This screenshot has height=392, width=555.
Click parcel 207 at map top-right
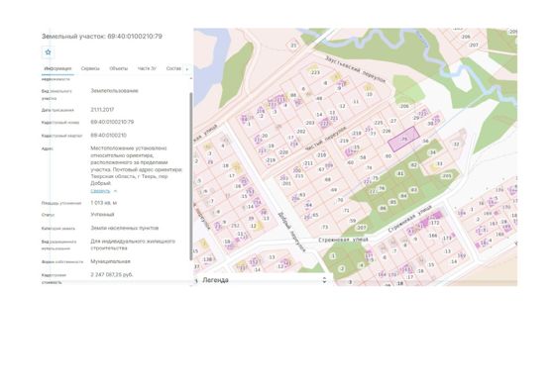pos(474,45)
